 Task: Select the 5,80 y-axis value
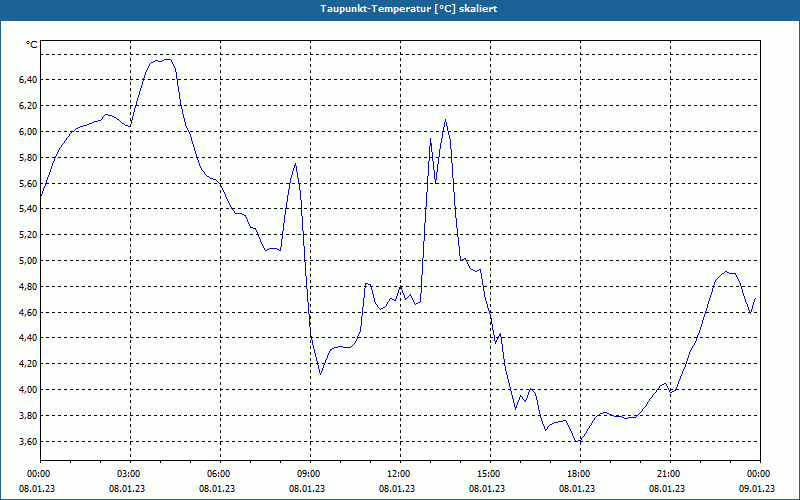[x=28, y=158]
